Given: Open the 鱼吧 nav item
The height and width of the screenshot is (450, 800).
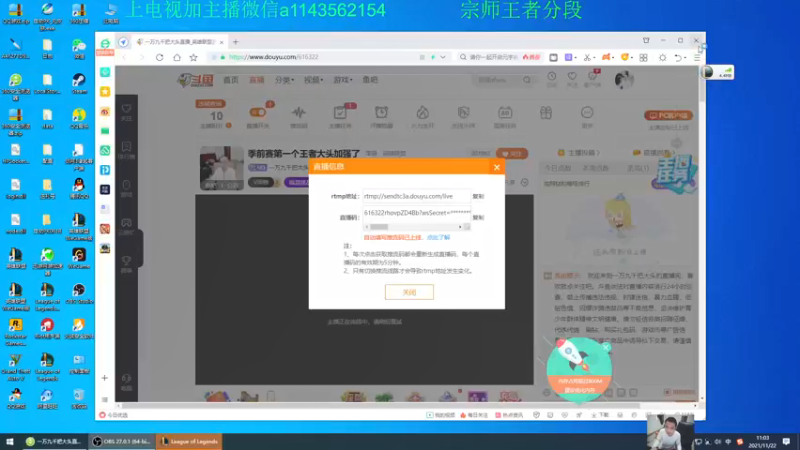Looking at the screenshot, I should tap(370, 80).
